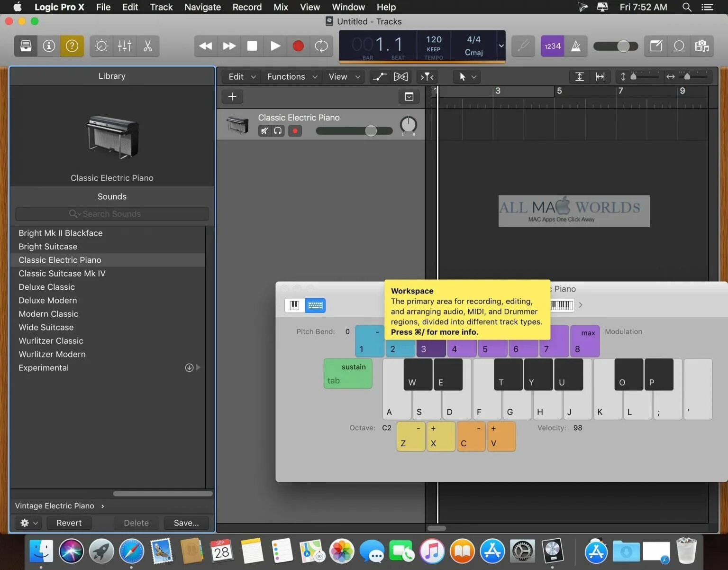Viewport: 728px width, 570px height.
Task: Toggle Show Automation button
Action: click(x=380, y=77)
